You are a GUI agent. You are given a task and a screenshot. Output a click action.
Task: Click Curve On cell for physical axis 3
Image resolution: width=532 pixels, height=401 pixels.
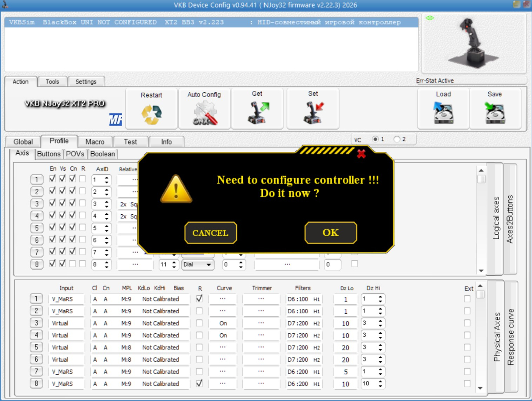point(223,323)
